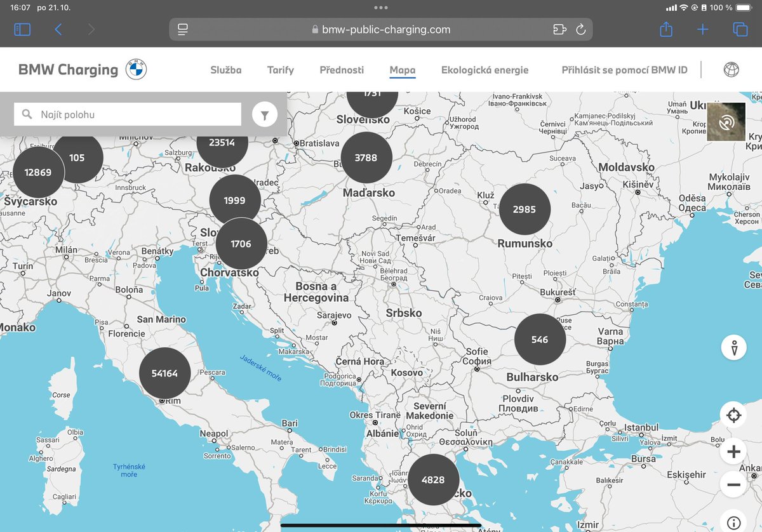The image size is (762, 532).
Task: Open Ekologická energie page
Action: pyautogui.click(x=485, y=70)
